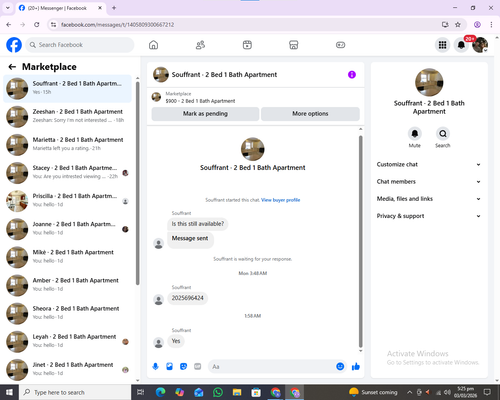Viewport: 500px width, 400px height.
Task: Choose a sticker from the sticker icon
Action: pos(183,367)
